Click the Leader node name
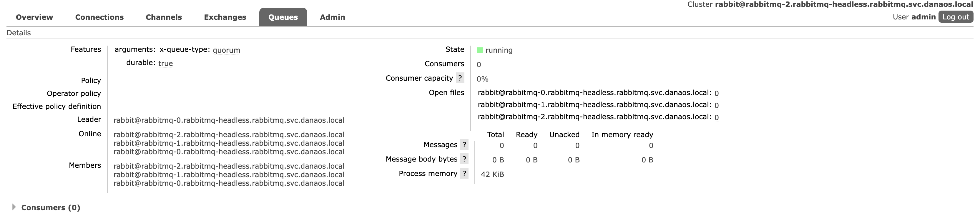The image size is (980, 216). (229, 120)
